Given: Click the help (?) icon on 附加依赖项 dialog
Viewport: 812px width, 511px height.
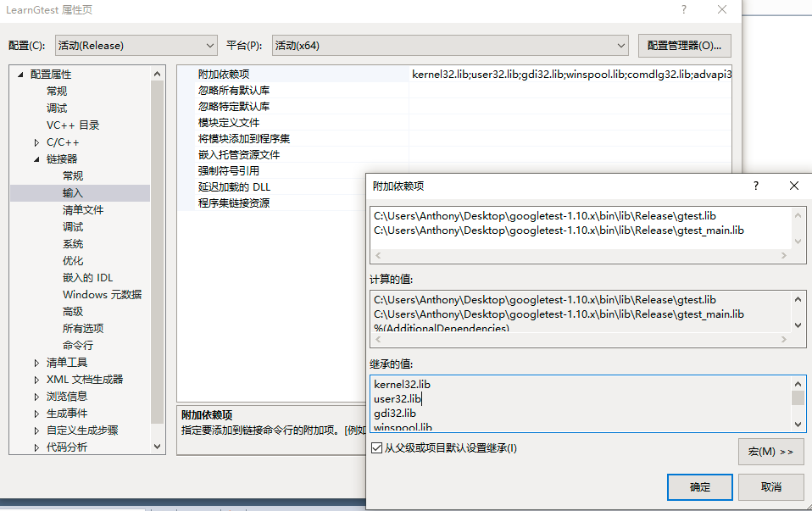Looking at the screenshot, I should click(755, 186).
